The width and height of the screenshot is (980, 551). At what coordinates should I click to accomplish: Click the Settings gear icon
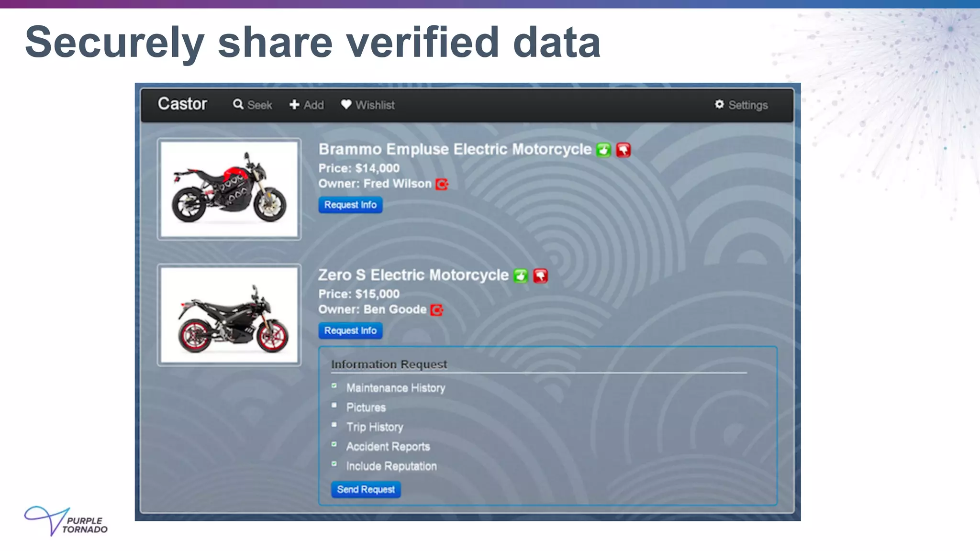coord(719,104)
